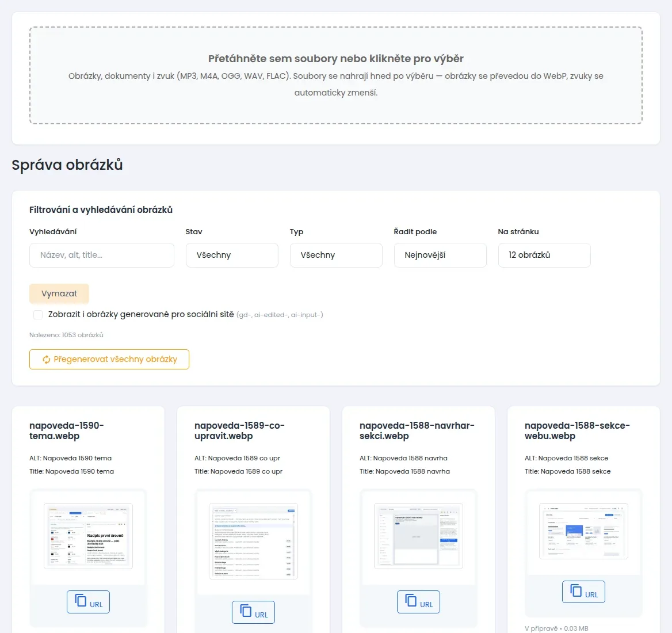
Task: Open the Na stránku page-size dropdown
Action: 544,255
